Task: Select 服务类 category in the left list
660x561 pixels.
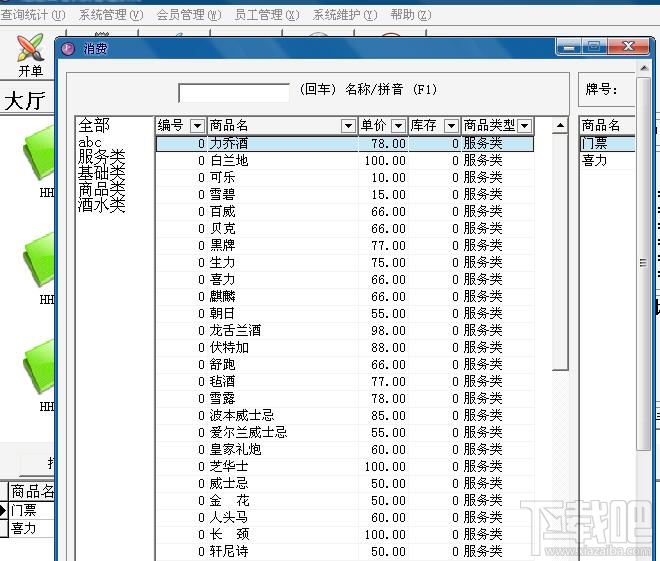Action: [x=101, y=157]
